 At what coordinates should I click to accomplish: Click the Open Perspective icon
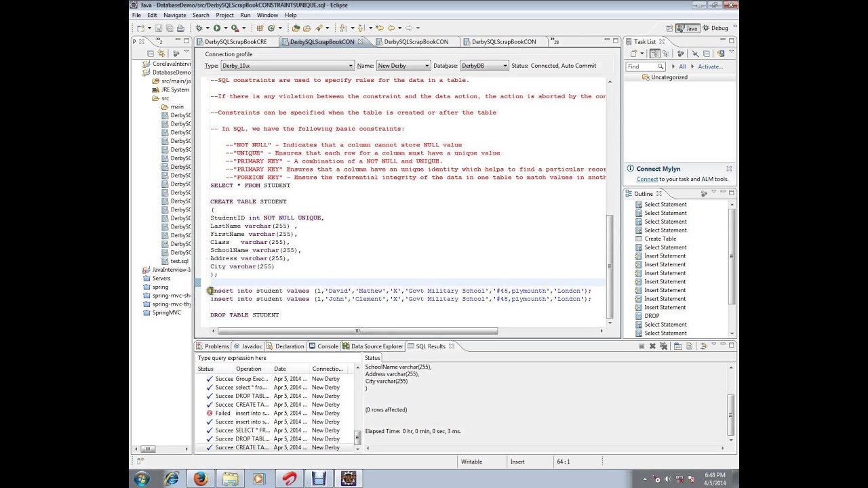click(671, 28)
